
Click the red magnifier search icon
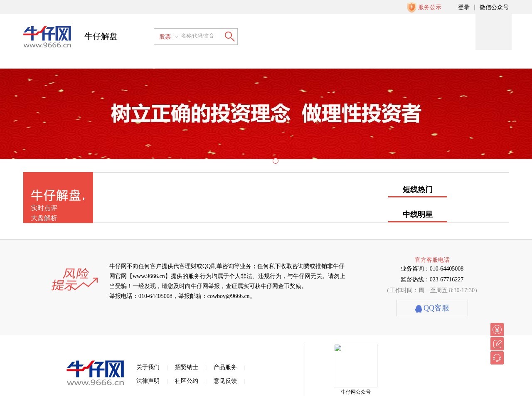[229, 37]
